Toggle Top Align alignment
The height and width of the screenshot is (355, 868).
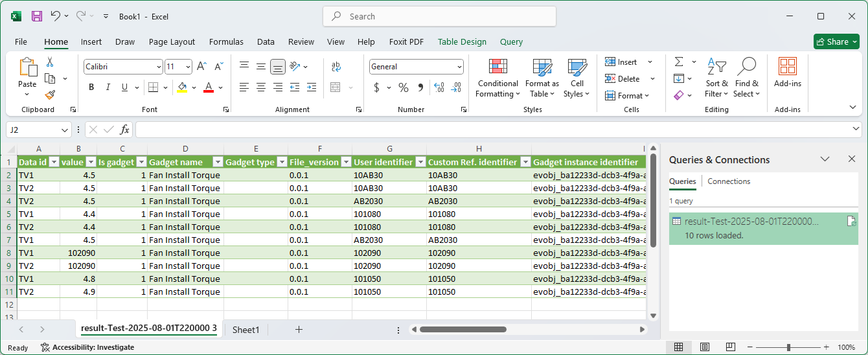[244, 66]
